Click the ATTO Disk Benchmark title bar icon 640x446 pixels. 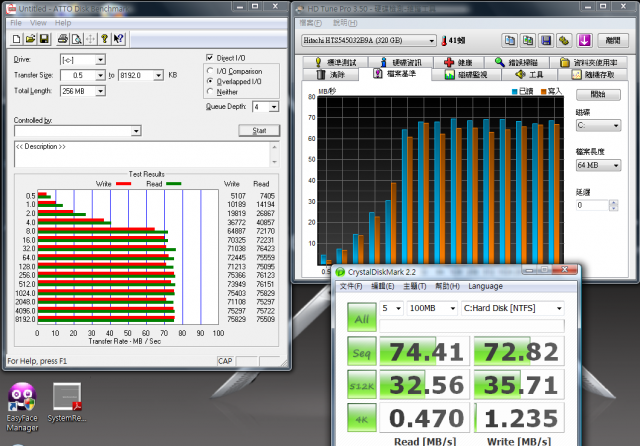11,8
